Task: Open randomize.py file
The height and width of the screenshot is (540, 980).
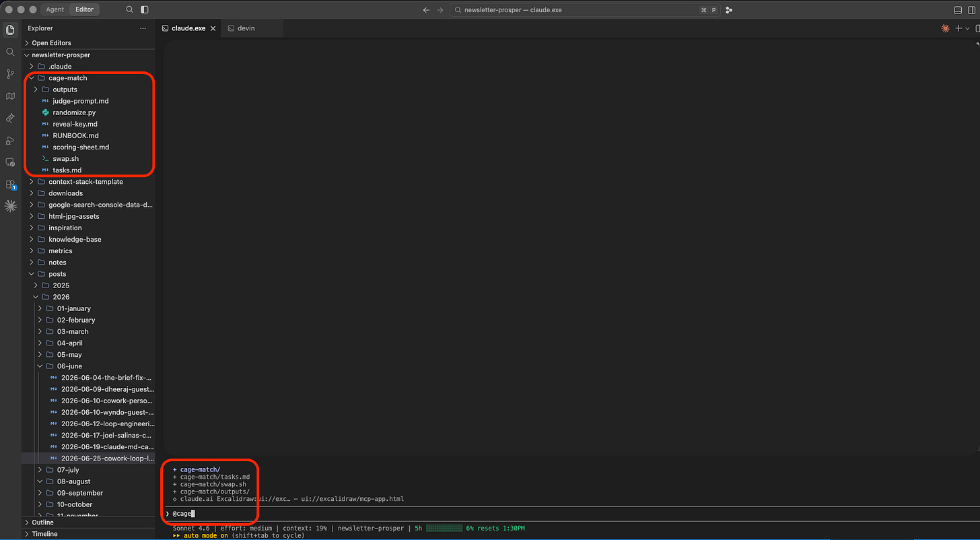Action: click(x=88, y=112)
